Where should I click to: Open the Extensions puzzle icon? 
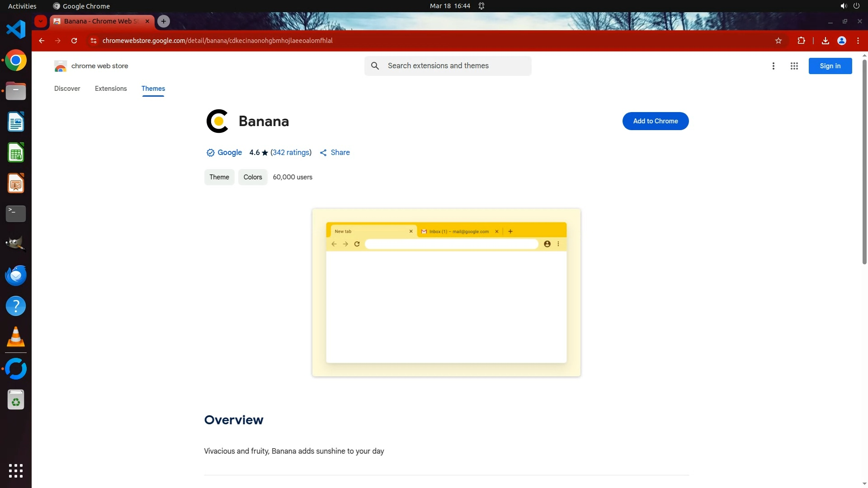pos(801,41)
